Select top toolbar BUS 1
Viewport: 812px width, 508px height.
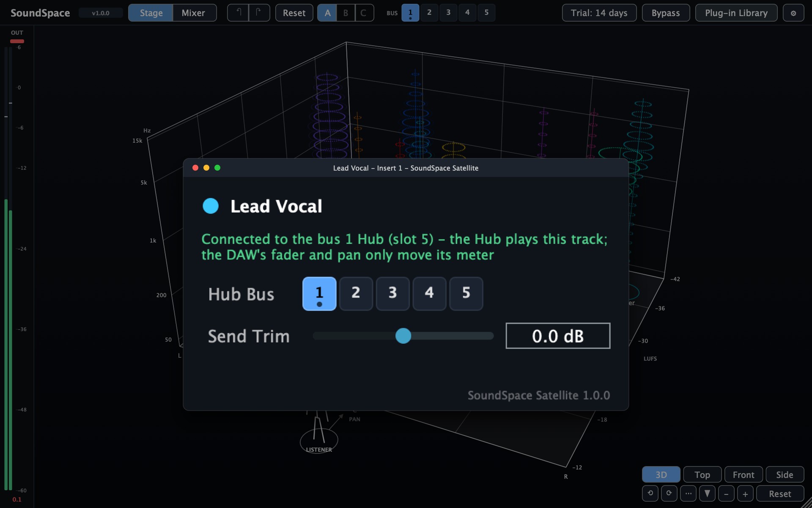click(x=410, y=13)
